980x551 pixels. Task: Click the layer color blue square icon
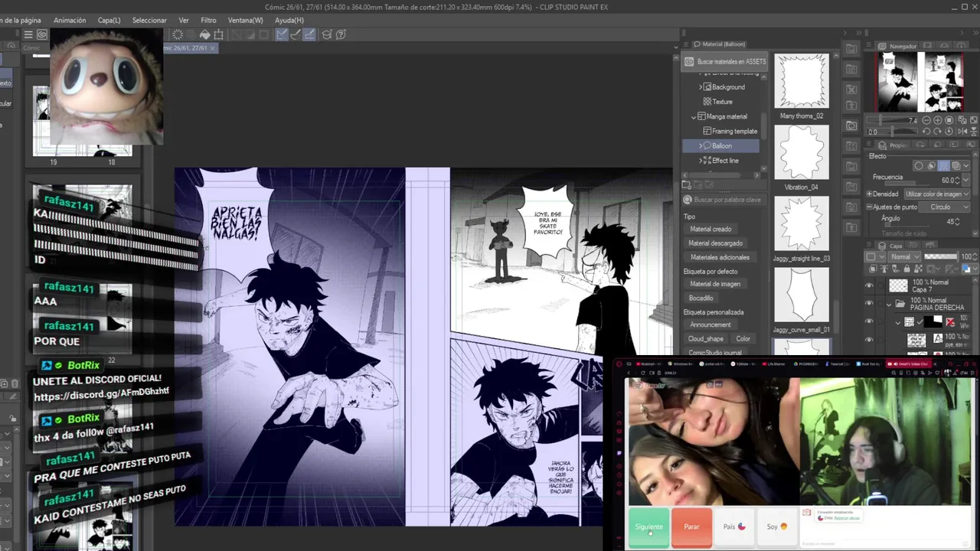(x=966, y=269)
